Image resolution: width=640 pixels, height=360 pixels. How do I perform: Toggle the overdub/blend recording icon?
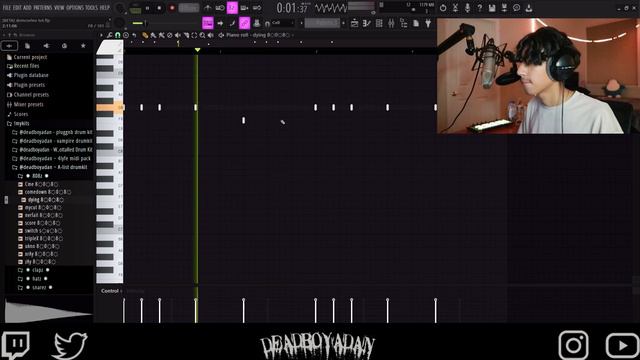[x=244, y=8]
